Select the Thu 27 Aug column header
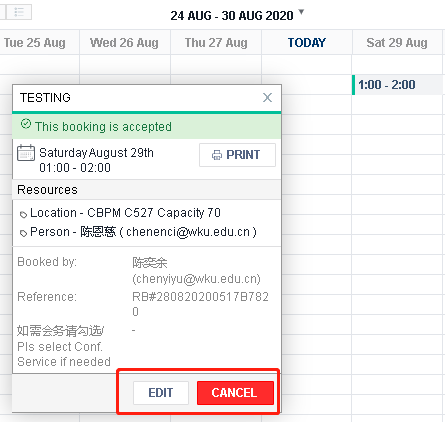This screenshot has height=422, width=445. coord(216,43)
